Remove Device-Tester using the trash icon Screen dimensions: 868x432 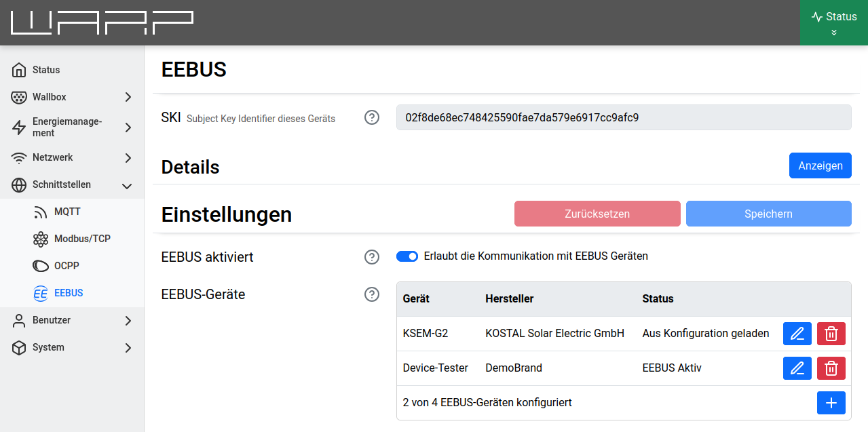point(831,368)
